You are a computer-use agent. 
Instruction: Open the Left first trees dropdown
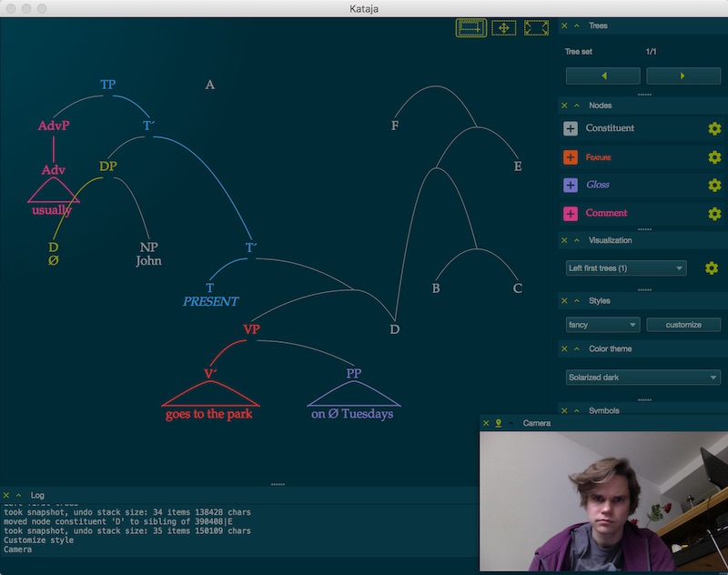pos(626,268)
